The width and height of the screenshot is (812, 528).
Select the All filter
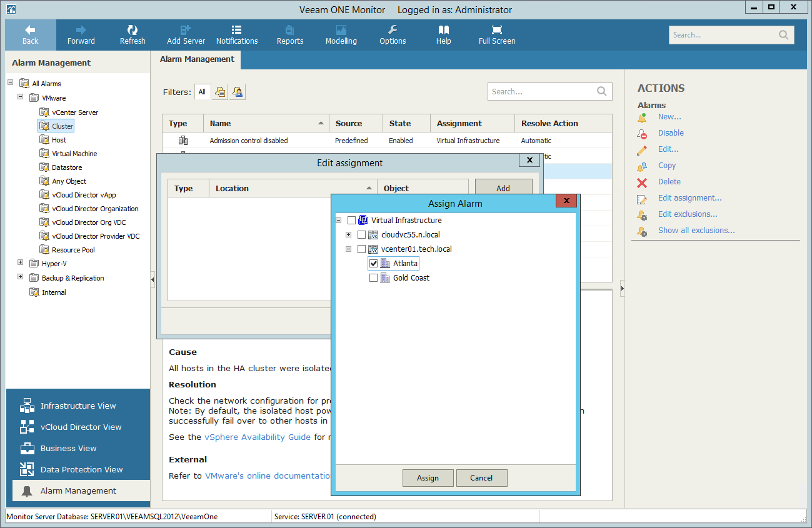pyautogui.click(x=202, y=92)
